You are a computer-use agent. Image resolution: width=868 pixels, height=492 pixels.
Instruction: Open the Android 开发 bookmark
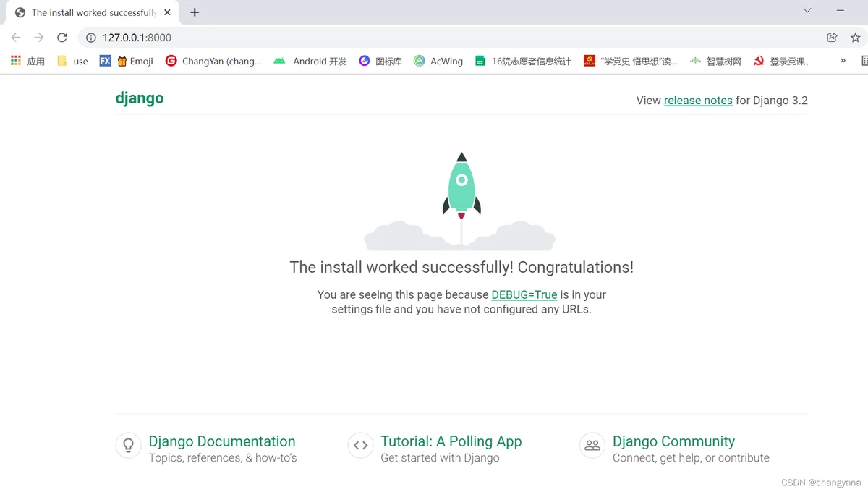[x=310, y=61]
